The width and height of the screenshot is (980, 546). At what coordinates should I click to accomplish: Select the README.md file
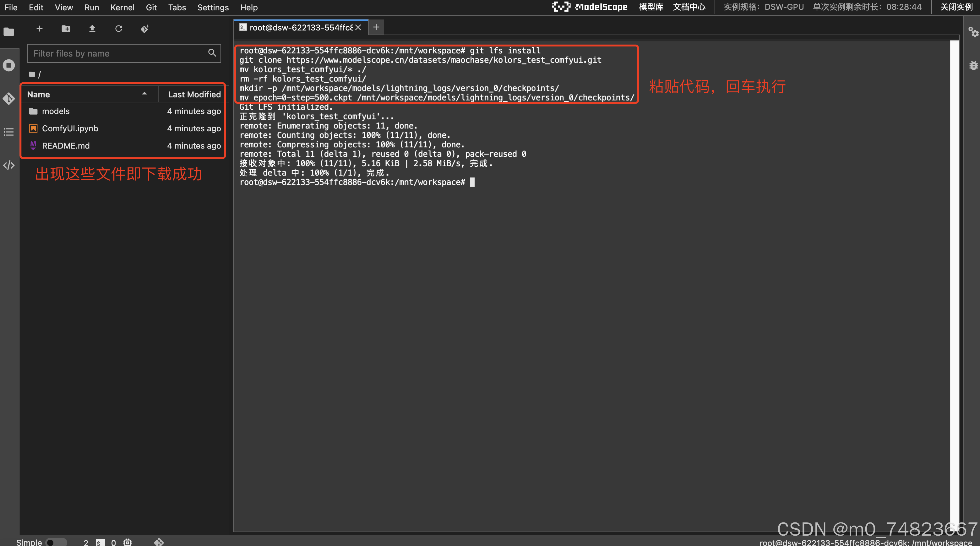pyautogui.click(x=65, y=145)
